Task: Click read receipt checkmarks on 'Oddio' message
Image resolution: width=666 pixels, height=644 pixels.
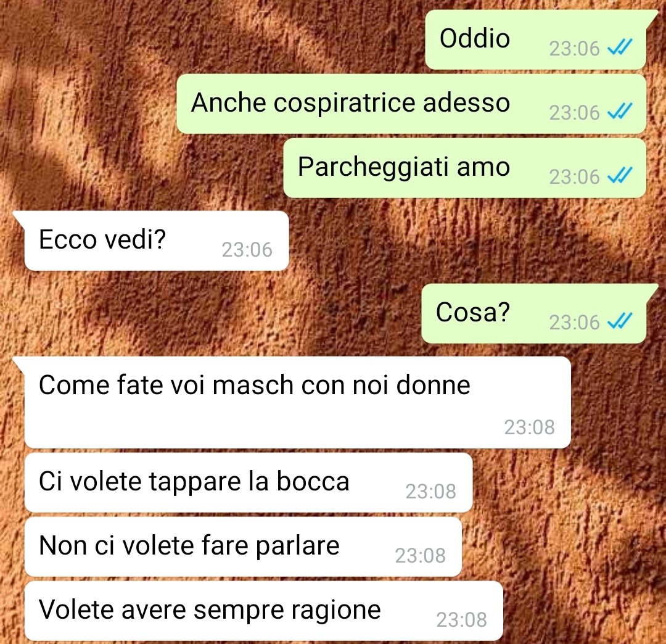Action: 620,47
